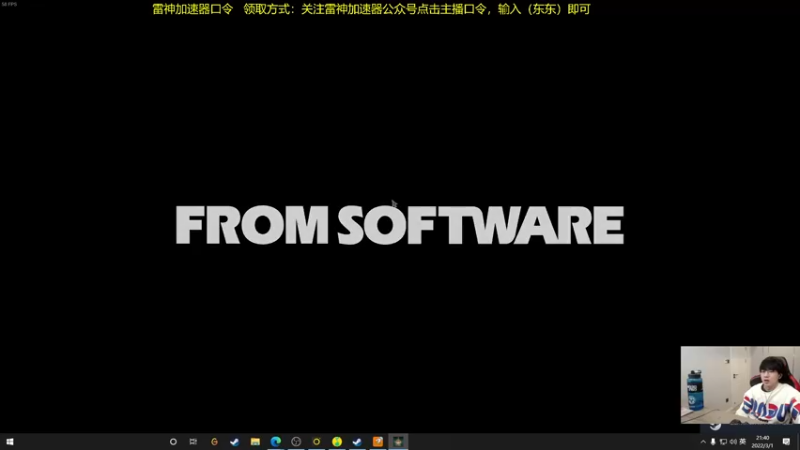The image size is (800, 450).
Task: Switch to the active Elden Ring game icon
Action: click(x=398, y=442)
